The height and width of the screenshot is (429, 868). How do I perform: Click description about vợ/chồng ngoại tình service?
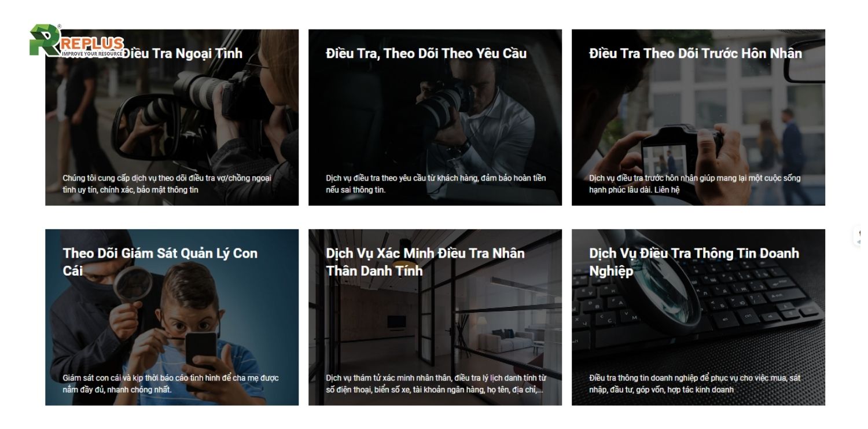coord(167,184)
